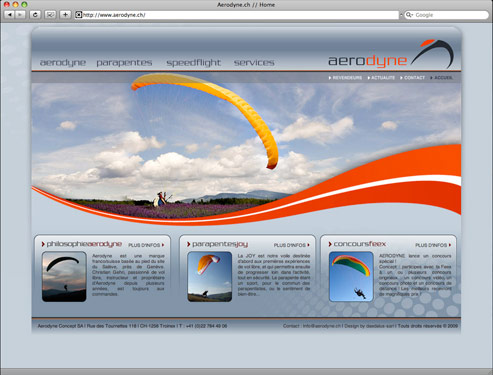Click the Google search magnifier icon
This screenshot has height=375, width=493.
pos(409,15)
